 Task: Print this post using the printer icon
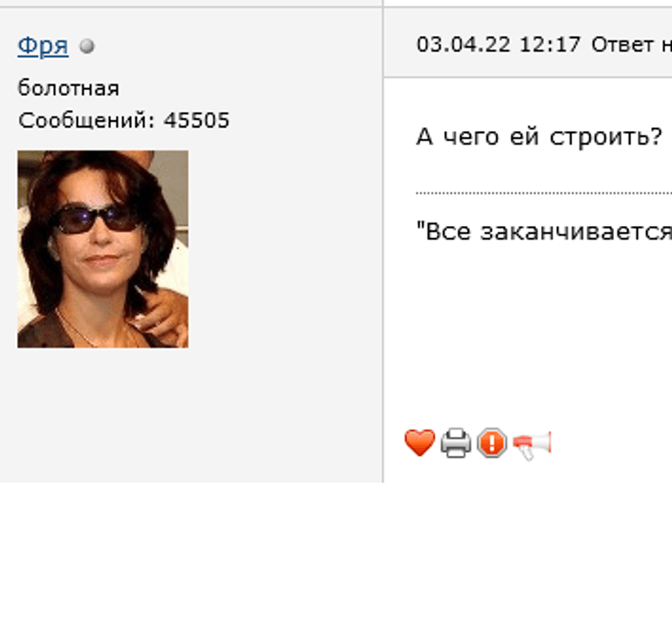(x=455, y=443)
